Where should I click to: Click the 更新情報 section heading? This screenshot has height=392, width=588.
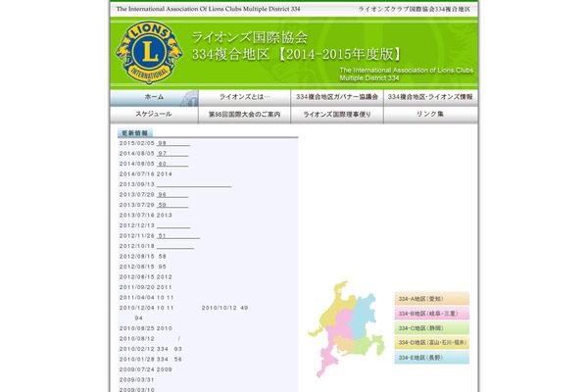(135, 133)
